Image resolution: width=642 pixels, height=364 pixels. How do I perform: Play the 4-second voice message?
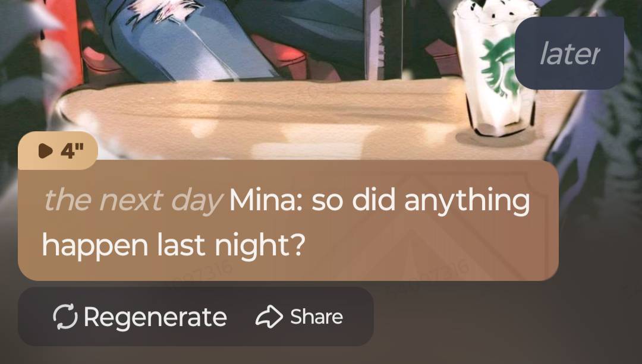pos(58,150)
